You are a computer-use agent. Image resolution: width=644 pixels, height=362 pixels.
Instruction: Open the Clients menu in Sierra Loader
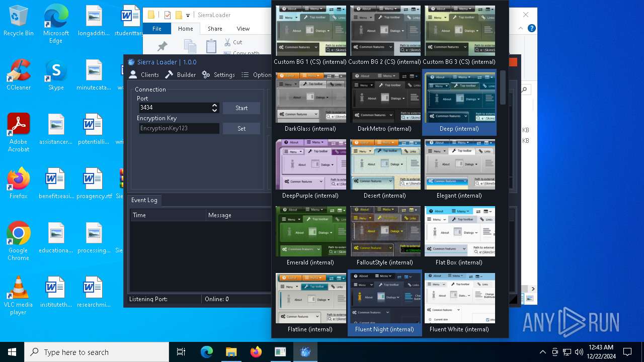144,74
